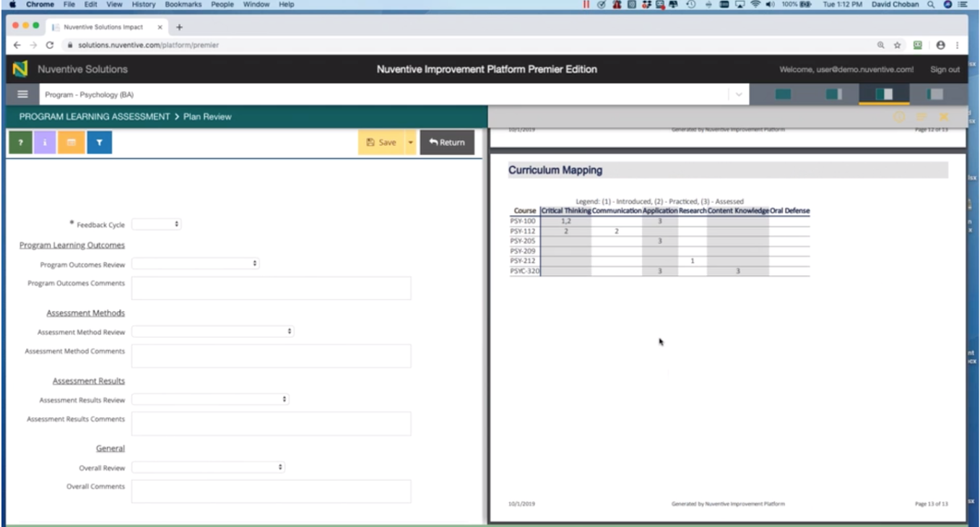Click the Critical Thinking column header
This screenshot has height=527, width=980.
[566, 211]
